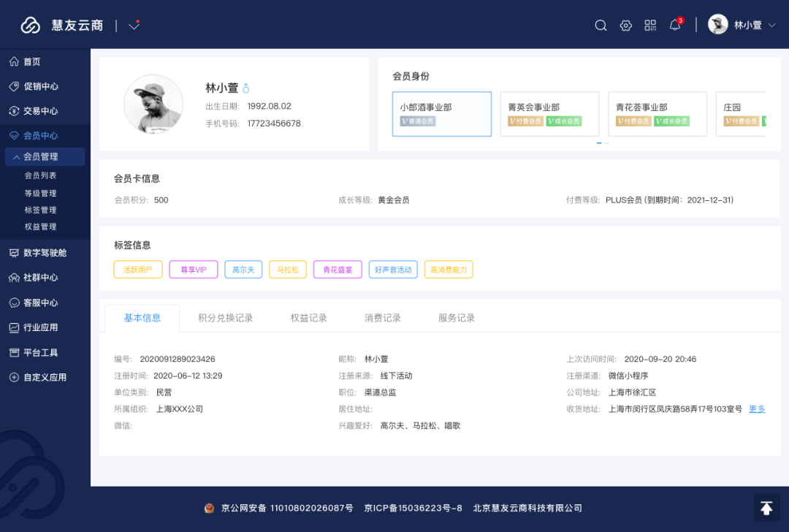The height and width of the screenshot is (532, 789).
Task: Click the back-to-top arrow icon
Action: (x=766, y=508)
